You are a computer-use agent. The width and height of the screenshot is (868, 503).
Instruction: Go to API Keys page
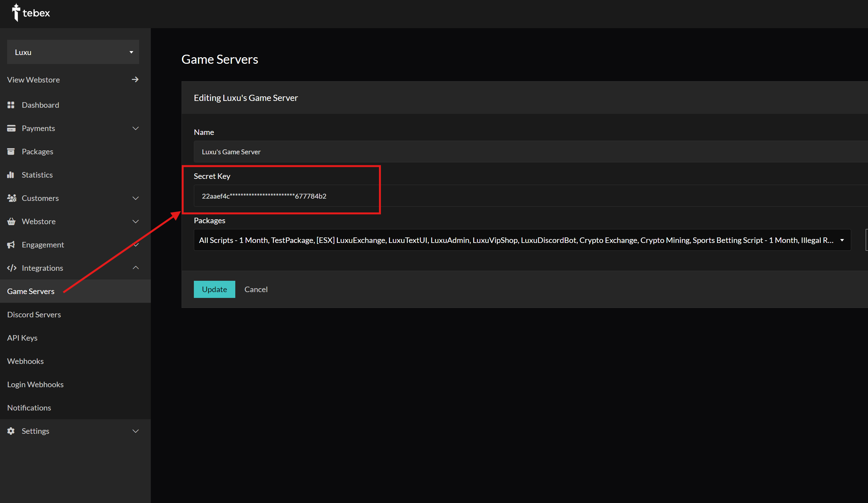pos(22,338)
